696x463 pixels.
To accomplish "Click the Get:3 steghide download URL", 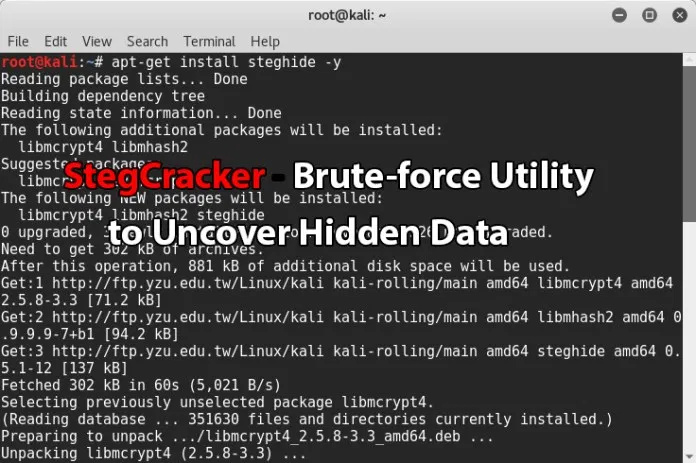I will pos(188,352).
